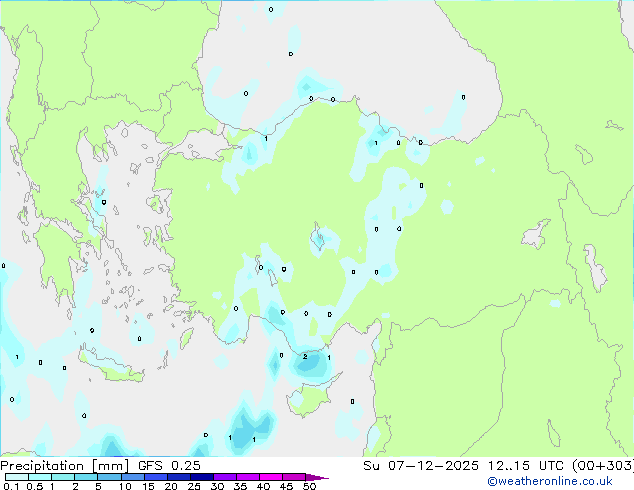Select the purple legend swatch between 30 and 35

click(x=225, y=477)
